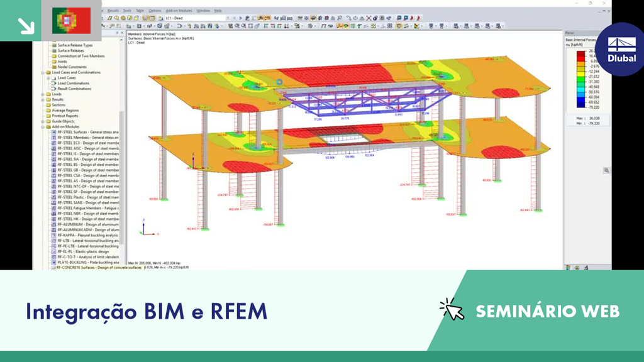This screenshot has width=644, height=362.
Task: Open RF-EL-PL elastic-plastic design module
Action: (83, 251)
